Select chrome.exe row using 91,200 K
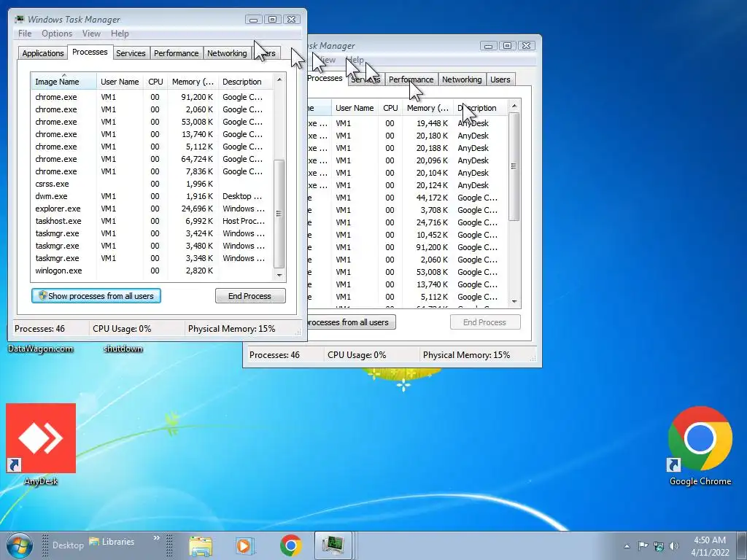This screenshot has width=747, height=560. (x=152, y=97)
